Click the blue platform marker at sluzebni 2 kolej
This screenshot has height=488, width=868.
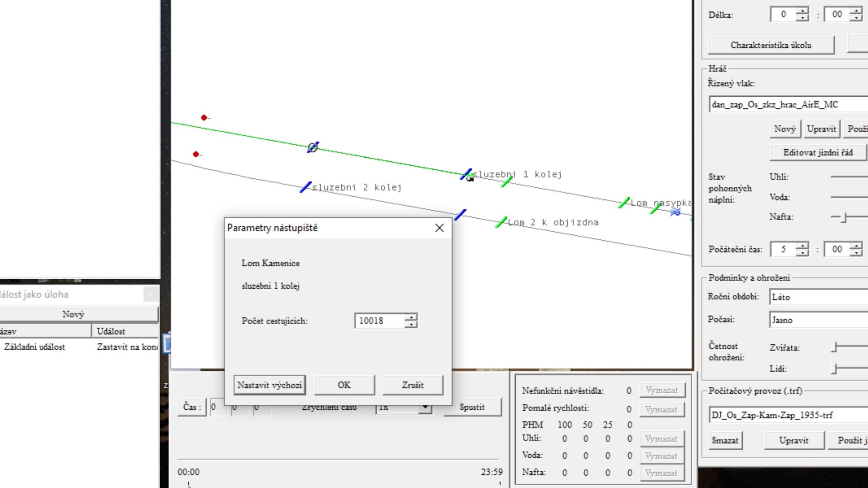click(x=306, y=187)
